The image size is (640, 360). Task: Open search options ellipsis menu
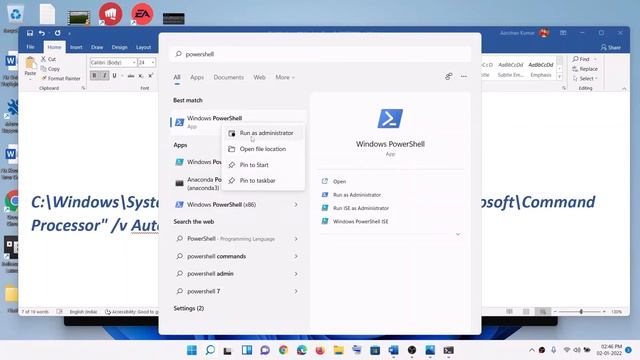coord(464,76)
